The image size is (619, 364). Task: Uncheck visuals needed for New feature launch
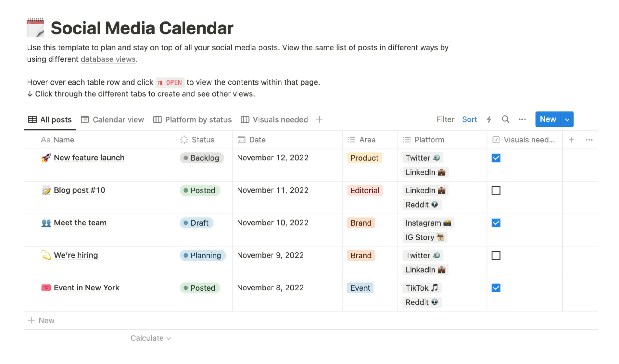[x=496, y=158]
